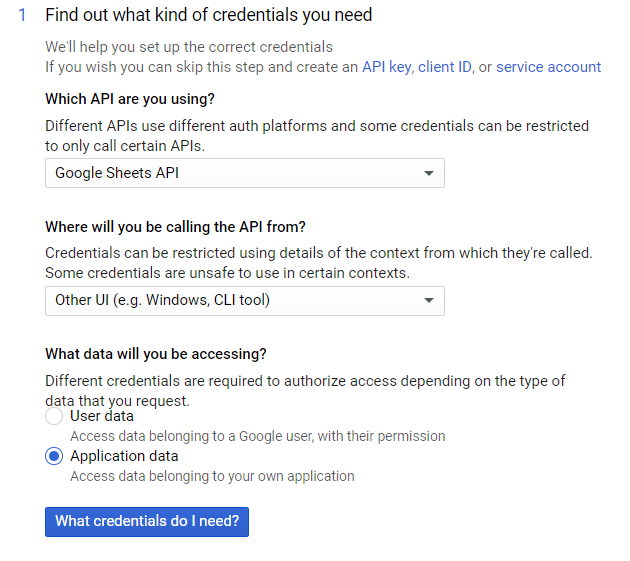Click We'll help you set up correct credentials text
Viewport: 630px width, 561px height.
coord(189,47)
